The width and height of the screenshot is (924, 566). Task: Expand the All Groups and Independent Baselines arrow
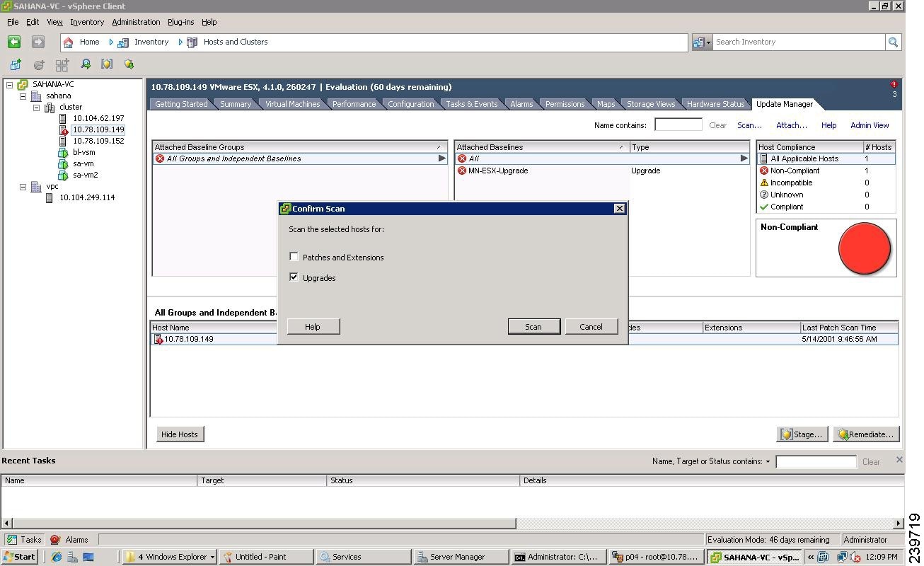click(x=442, y=158)
